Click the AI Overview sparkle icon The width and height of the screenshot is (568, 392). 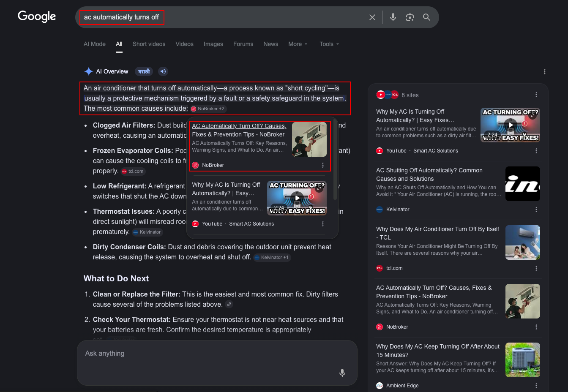click(88, 71)
